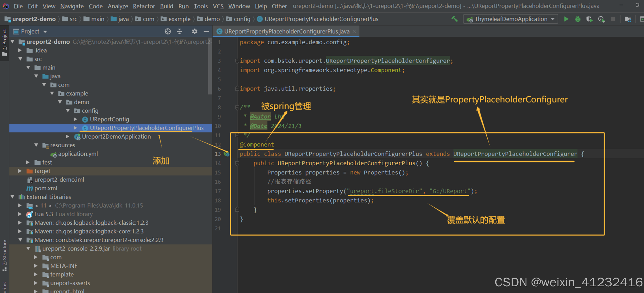The image size is (644, 293).
Task: Run with Coverage icon
Action: coord(589,19)
